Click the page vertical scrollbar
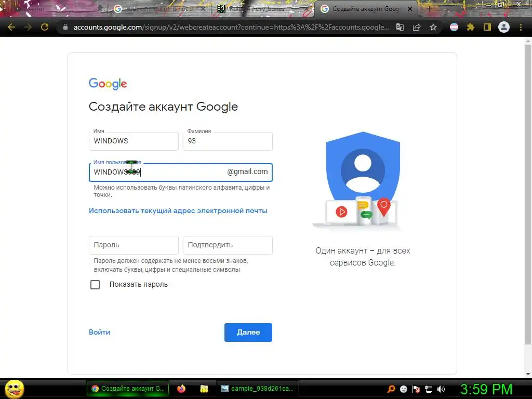Image resolution: width=532 pixels, height=399 pixels. pyautogui.click(x=528, y=195)
